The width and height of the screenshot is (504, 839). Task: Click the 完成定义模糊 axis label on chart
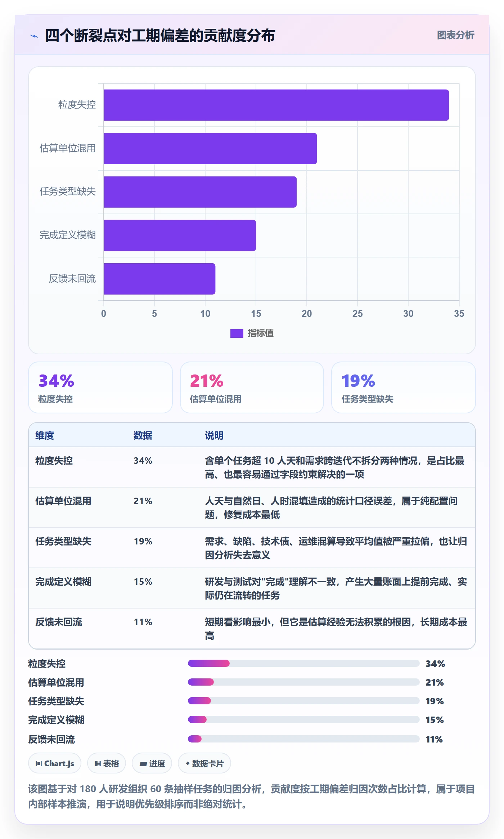(68, 235)
